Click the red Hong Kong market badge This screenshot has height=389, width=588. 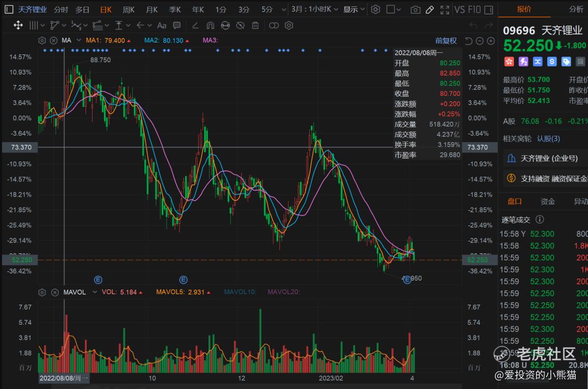pos(509,62)
